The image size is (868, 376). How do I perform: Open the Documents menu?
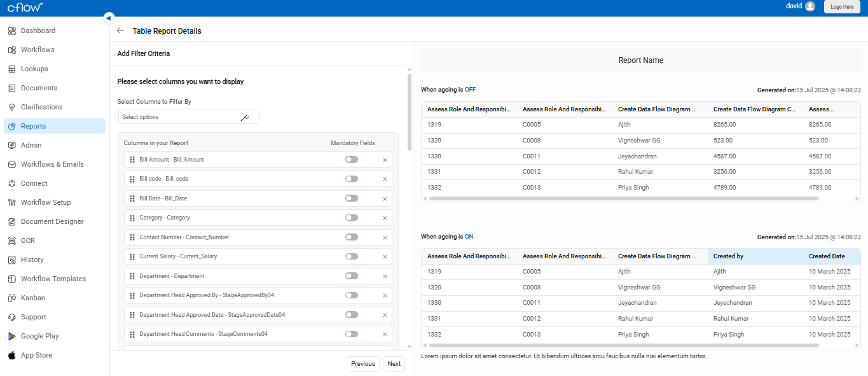pos(55,88)
